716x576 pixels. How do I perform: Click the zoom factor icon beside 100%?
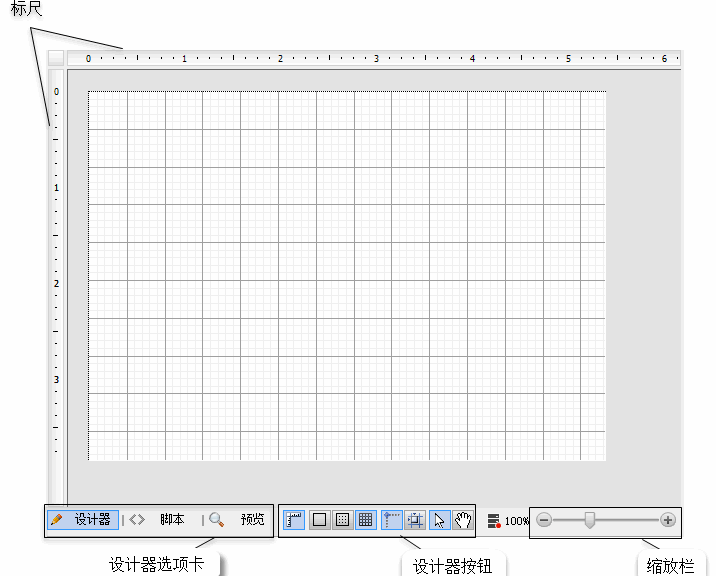coord(494,521)
